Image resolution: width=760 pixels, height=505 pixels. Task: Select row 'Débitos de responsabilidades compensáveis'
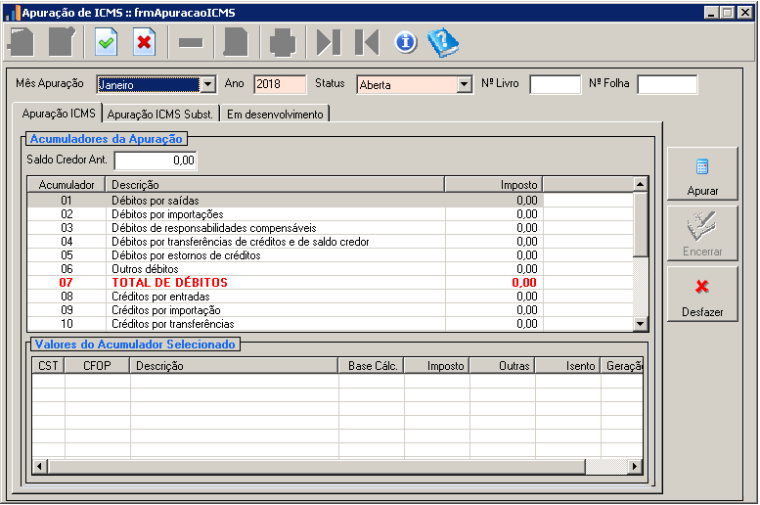pos(330,228)
